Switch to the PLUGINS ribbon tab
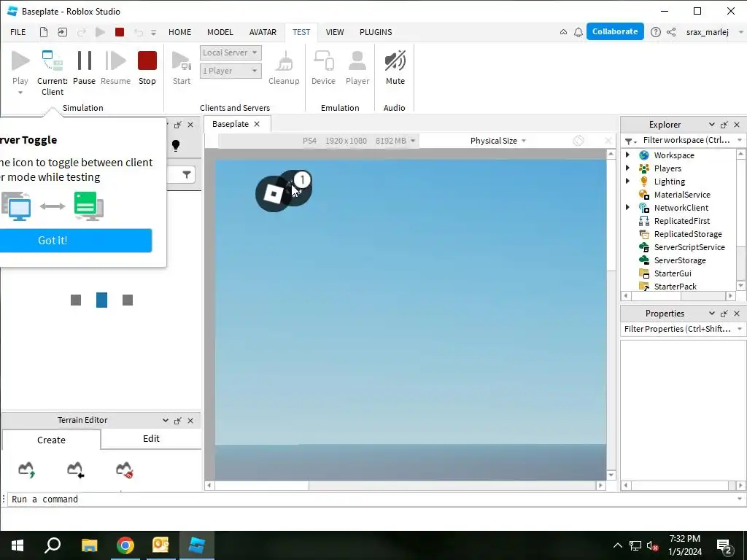 pos(376,32)
